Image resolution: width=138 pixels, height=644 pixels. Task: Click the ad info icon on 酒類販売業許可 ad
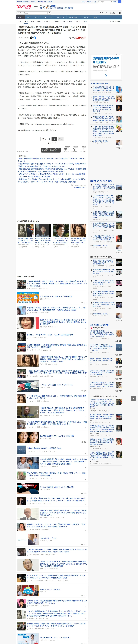click(x=120, y=55)
